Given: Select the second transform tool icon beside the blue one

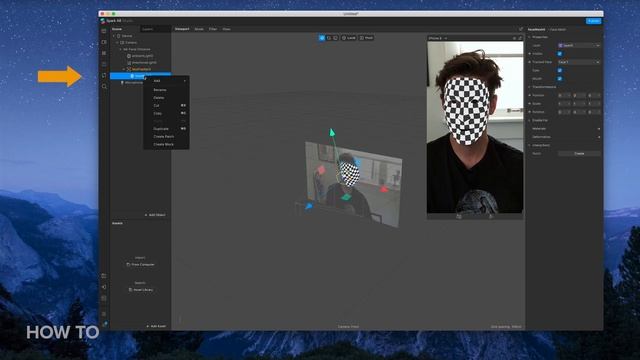Looking at the screenshot, I should pyautogui.click(x=329, y=38).
